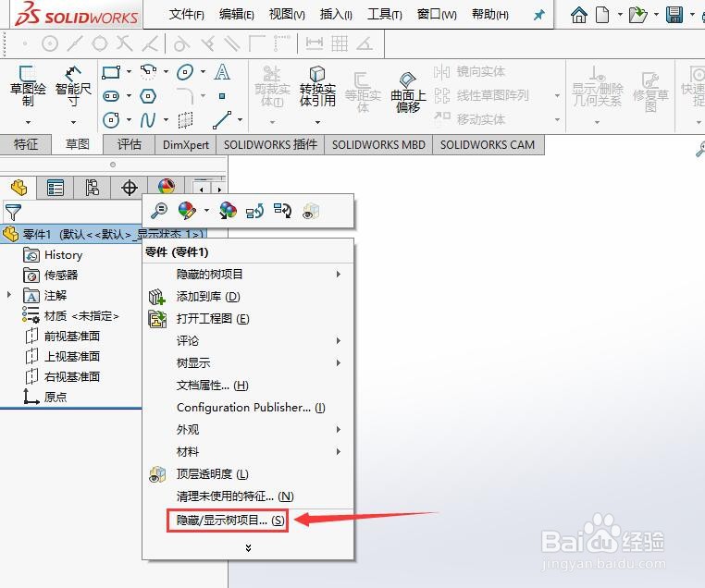This screenshot has width=705, height=588.
Task: Open 隐藏的树项目 submenu
Action: point(248,274)
